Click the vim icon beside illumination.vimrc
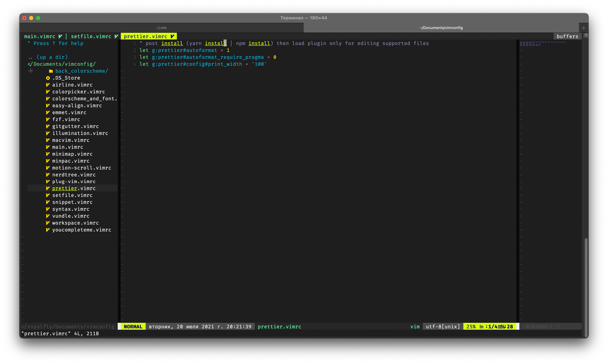Screen dimensions: 608x364 click(48, 133)
